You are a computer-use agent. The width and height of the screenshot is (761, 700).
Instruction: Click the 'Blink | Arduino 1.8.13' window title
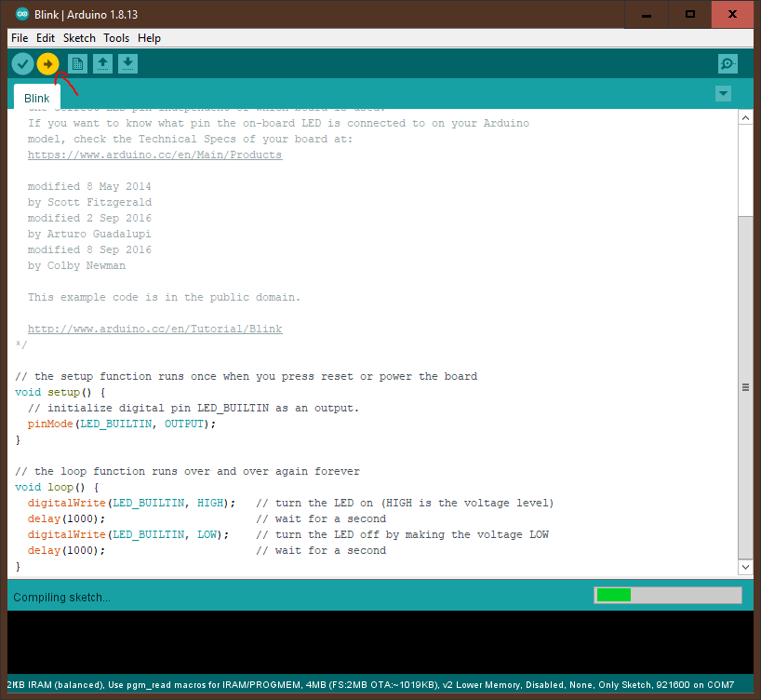click(86, 15)
